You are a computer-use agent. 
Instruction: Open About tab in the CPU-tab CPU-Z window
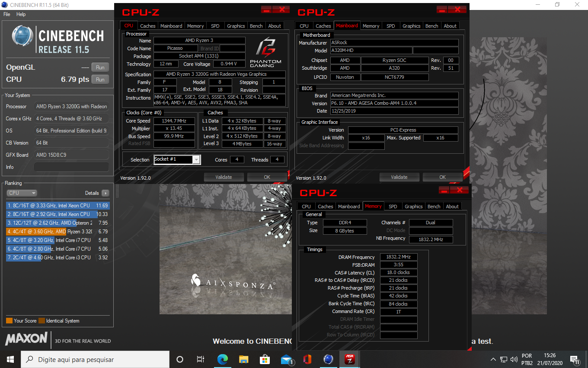pyautogui.click(x=275, y=26)
